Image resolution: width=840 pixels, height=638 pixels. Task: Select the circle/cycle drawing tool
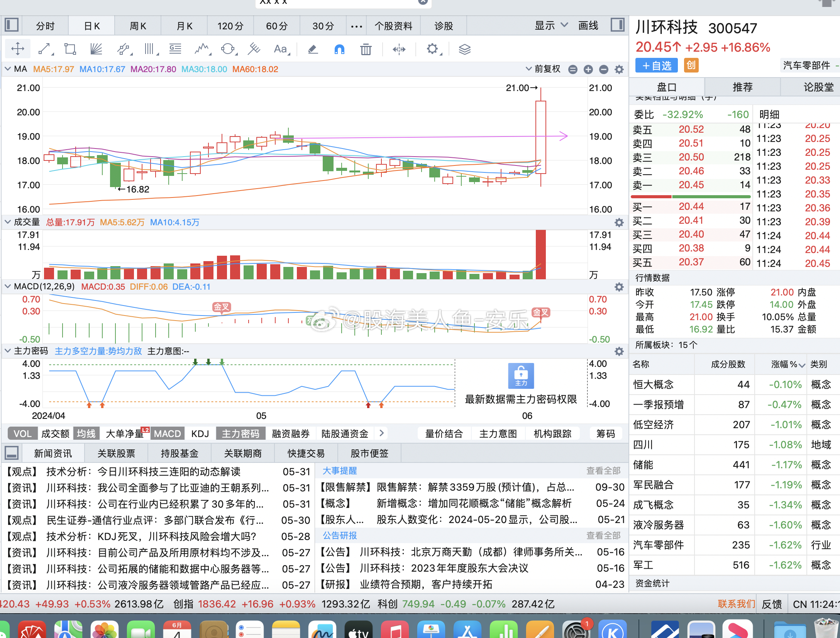click(228, 49)
